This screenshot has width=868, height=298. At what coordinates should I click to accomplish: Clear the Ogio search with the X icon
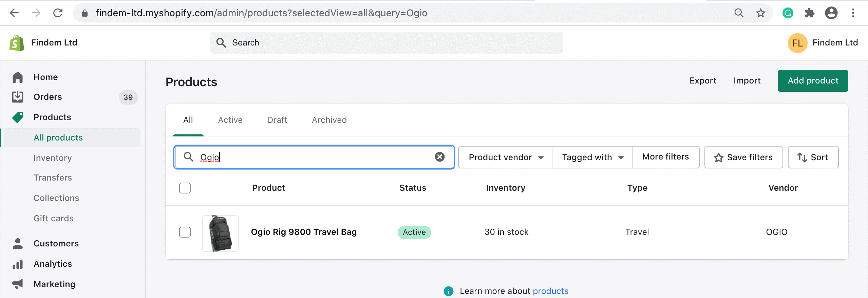[440, 157]
